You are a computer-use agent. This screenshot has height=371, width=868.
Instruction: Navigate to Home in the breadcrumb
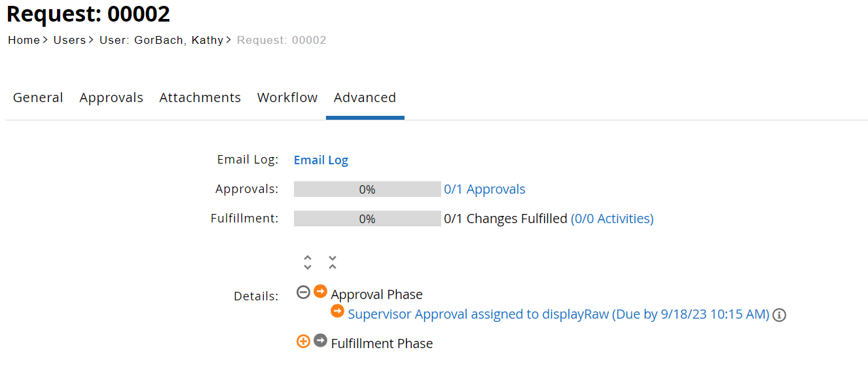[x=24, y=40]
